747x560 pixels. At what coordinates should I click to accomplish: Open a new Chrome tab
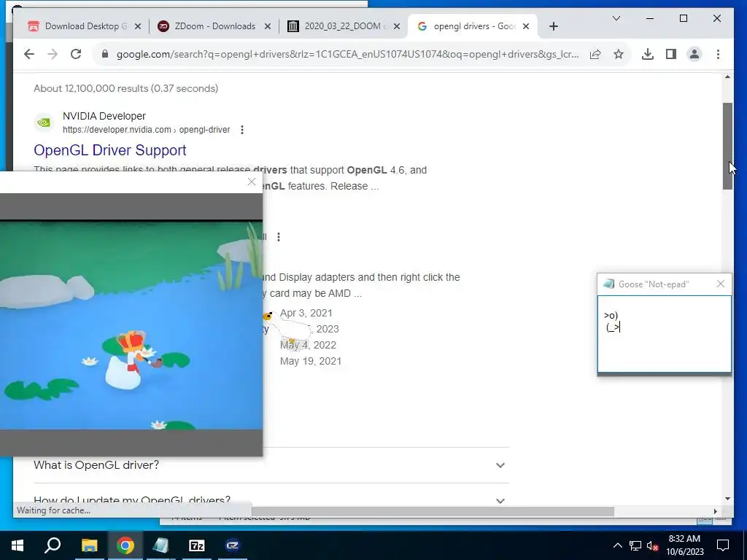point(553,26)
